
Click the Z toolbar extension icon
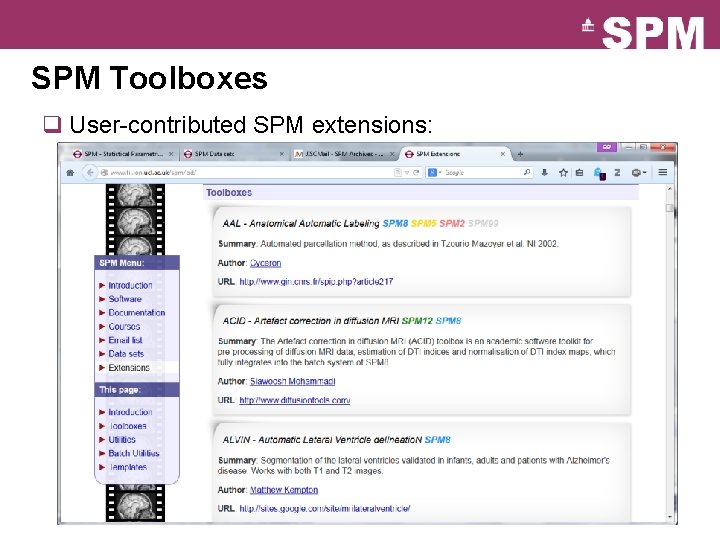(617, 173)
